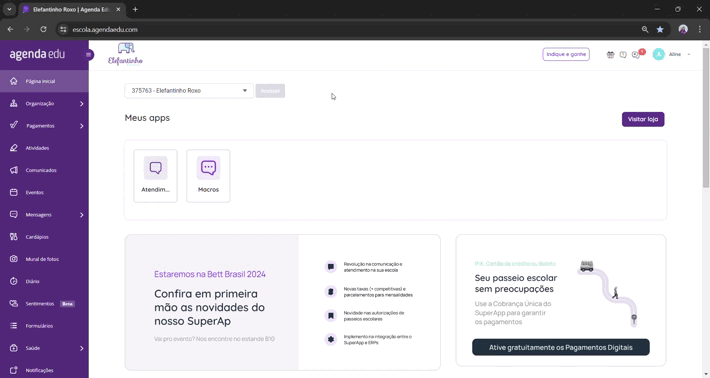Click the Notificações sidebar icon
Viewport: 710px width, 378px height.
(x=14, y=370)
